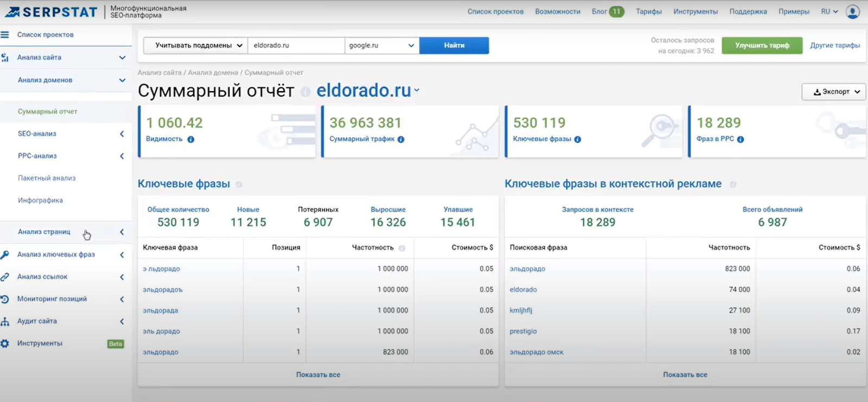Click Упавшие count 15 461
868x402 pixels.
[458, 222]
